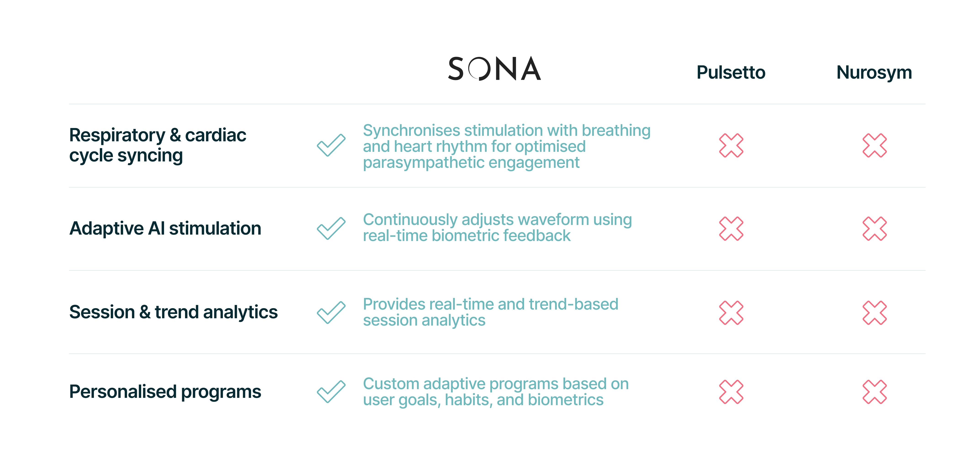The height and width of the screenshot is (471, 980).
Task: Click Nurosym cross for Personalised programs
Action: pos(874,392)
